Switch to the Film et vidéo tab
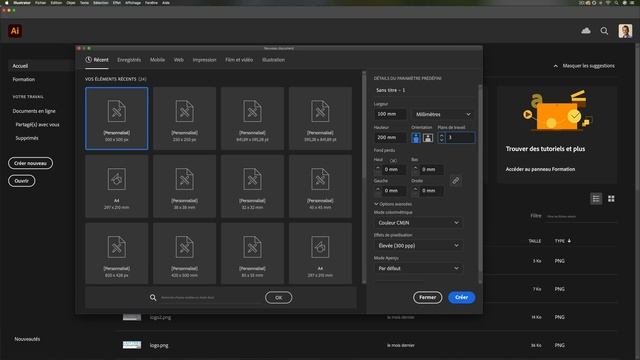 tap(239, 60)
